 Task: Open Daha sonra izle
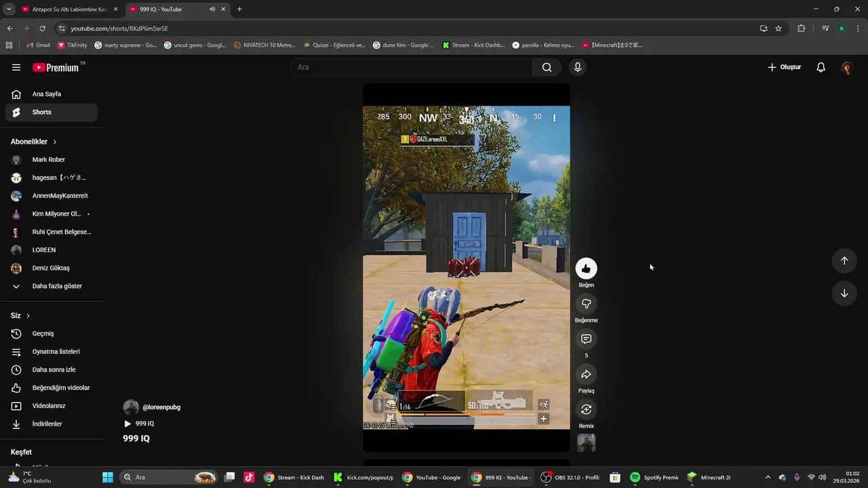point(52,370)
